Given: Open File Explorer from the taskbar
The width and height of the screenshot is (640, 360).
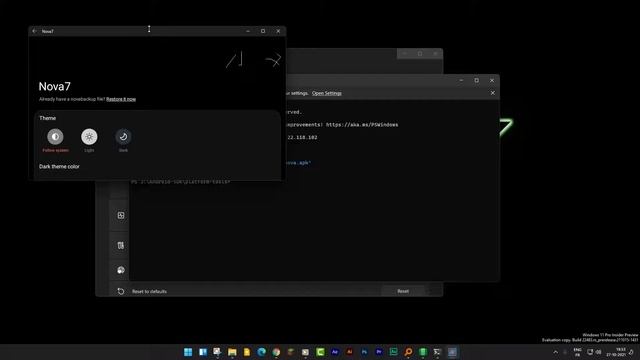Looking at the screenshot, I should [x=232, y=352].
